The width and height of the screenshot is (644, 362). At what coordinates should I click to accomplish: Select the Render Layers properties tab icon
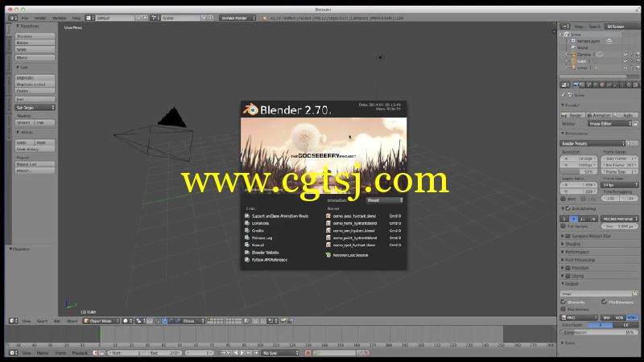pyautogui.click(x=582, y=85)
